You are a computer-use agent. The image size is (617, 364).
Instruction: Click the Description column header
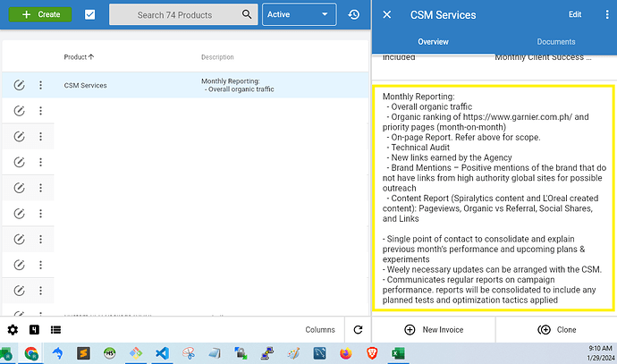[x=217, y=57]
